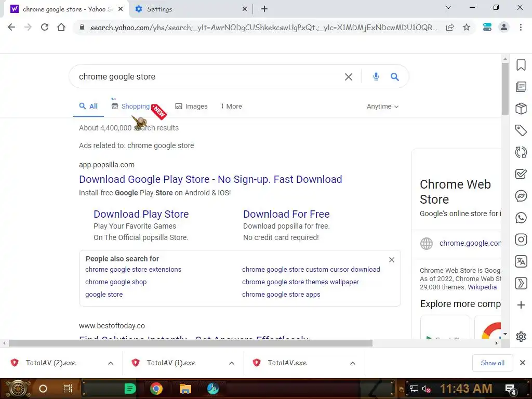Open chrome google store themes wallpaper
Image resolution: width=532 pixels, height=399 pixels.
point(300,282)
